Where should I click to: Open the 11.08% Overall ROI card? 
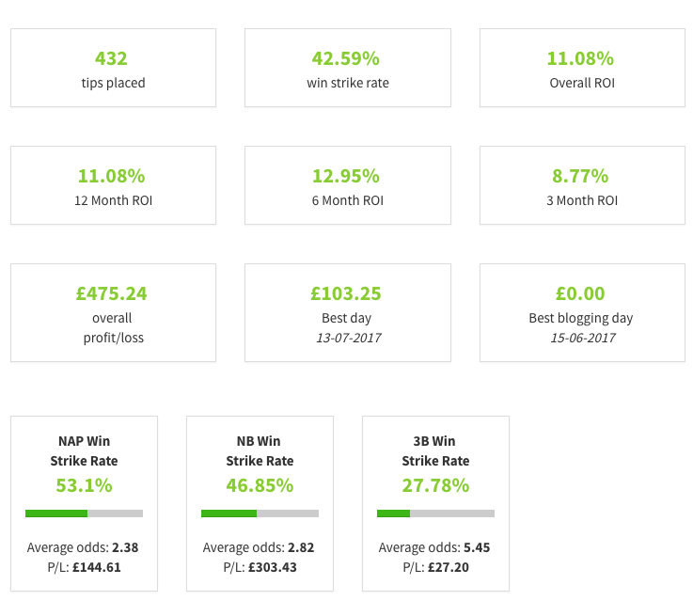582,68
